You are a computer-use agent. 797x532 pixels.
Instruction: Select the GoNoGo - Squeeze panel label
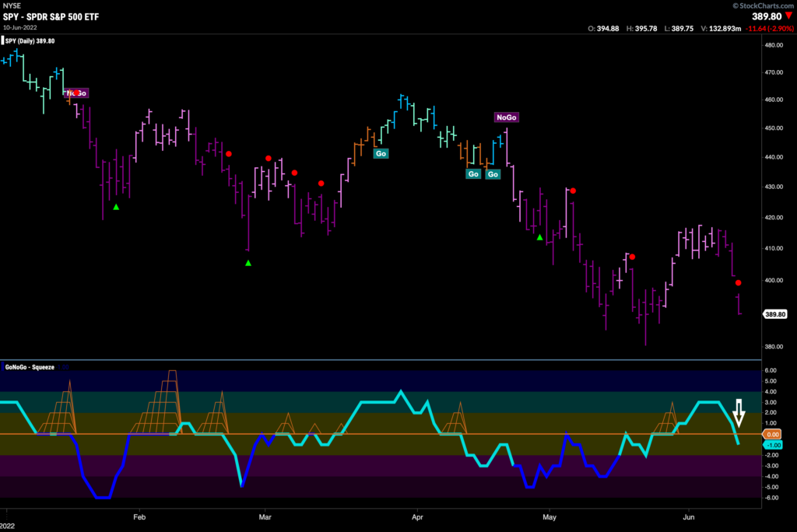[30, 366]
